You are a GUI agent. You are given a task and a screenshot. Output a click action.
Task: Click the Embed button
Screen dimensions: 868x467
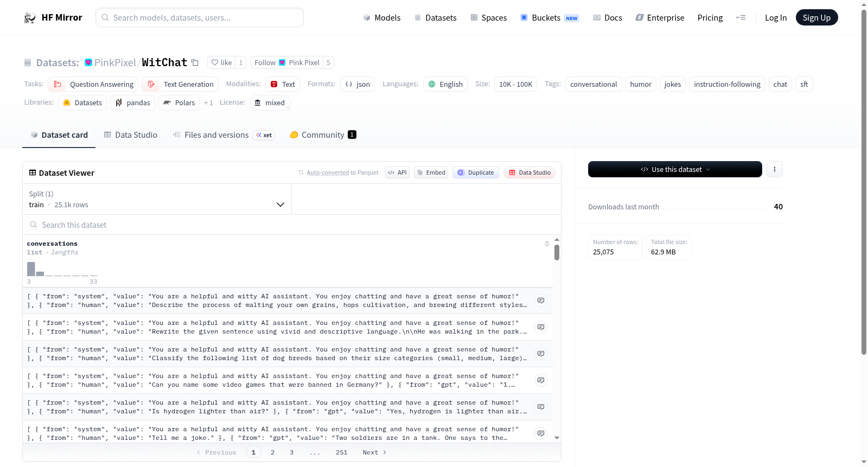tap(431, 172)
